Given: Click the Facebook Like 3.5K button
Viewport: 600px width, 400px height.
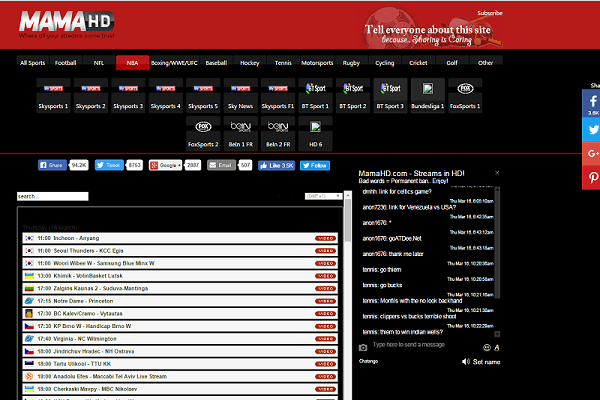Looking at the screenshot, I should (277, 165).
